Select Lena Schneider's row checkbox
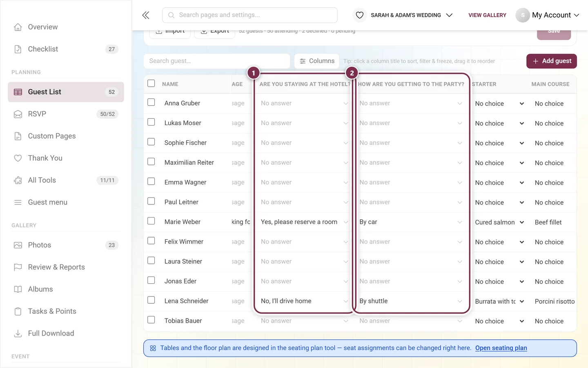Screen dimensions: 588x368 (151, 300)
